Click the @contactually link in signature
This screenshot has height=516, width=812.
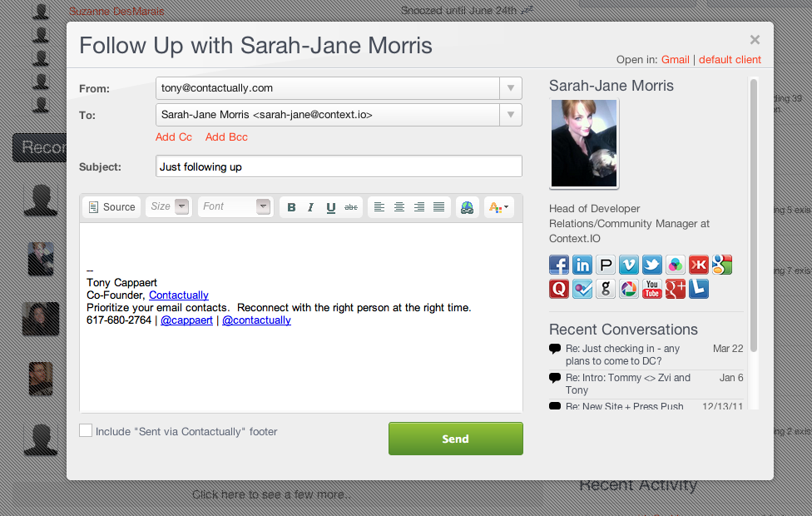[256, 320]
